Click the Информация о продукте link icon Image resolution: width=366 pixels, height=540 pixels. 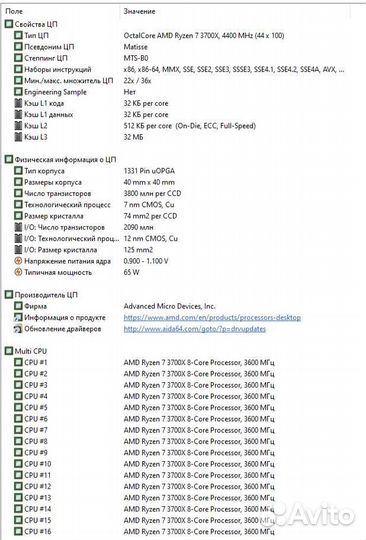pyautogui.click(x=18, y=317)
